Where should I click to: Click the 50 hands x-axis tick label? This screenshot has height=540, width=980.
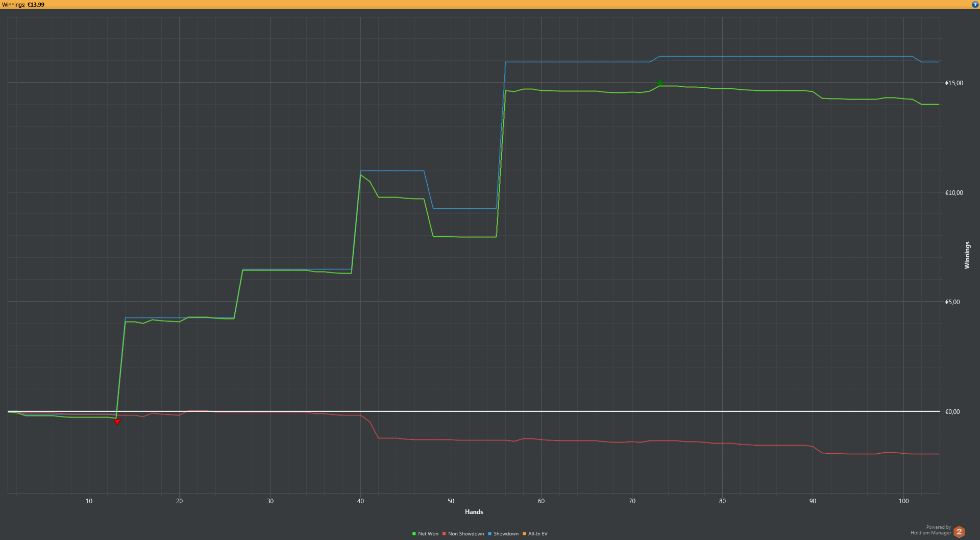pyautogui.click(x=451, y=501)
